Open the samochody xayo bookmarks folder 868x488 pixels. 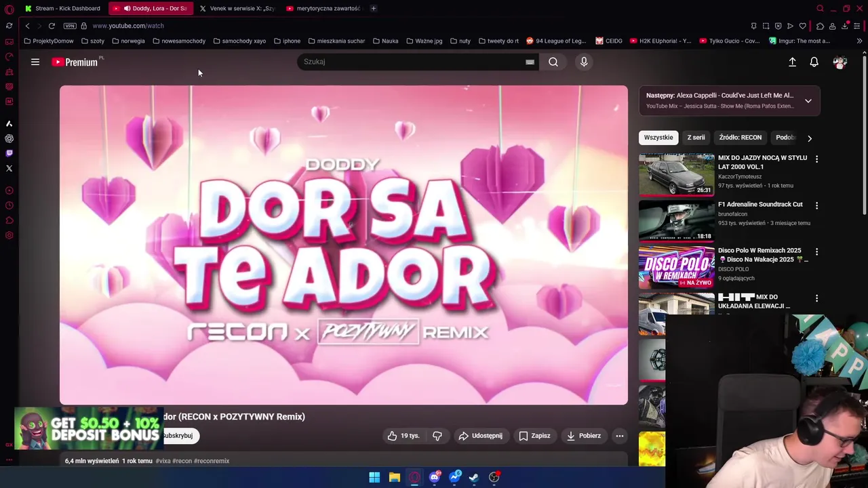point(239,41)
